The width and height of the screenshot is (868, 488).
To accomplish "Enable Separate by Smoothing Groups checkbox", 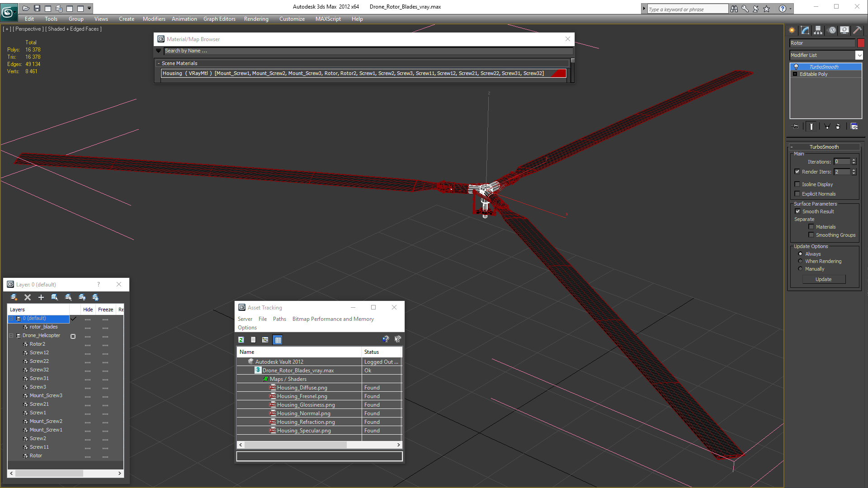I will click(x=811, y=235).
